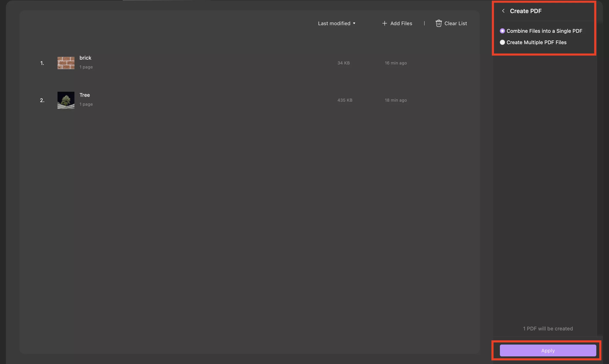Open the Last modified sort dropdown

337,23
